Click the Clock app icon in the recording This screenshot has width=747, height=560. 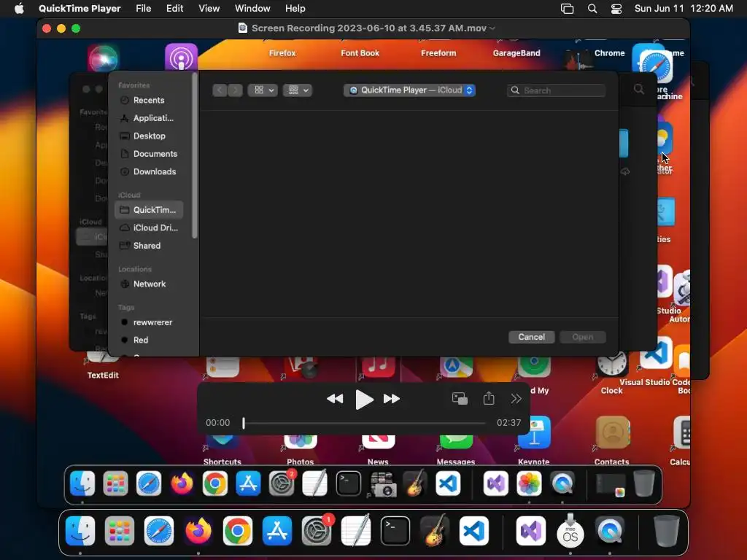pyautogui.click(x=612, y=365)
